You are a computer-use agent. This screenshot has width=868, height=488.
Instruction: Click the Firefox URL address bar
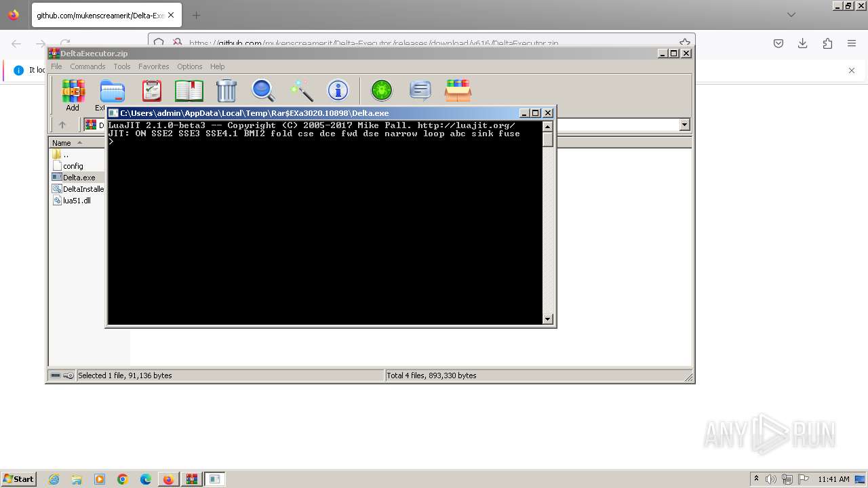coord(422,43)
